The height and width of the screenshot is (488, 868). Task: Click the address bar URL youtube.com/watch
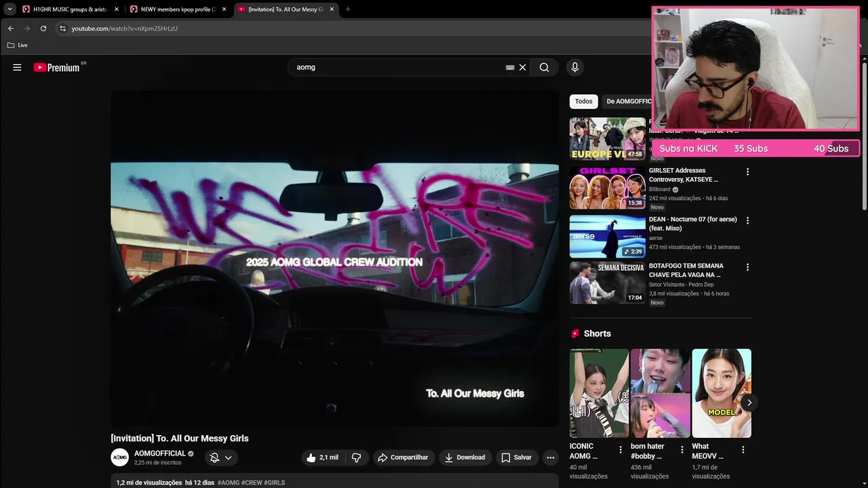coord(125,28)
